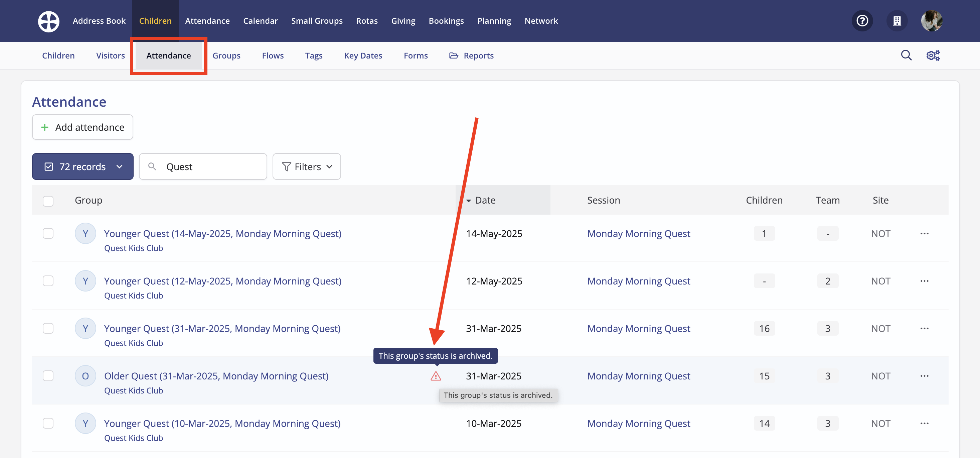Click the archived warning triangle icon
The width and height of the screenshot is (980, 458).
(x=436, y=376)
